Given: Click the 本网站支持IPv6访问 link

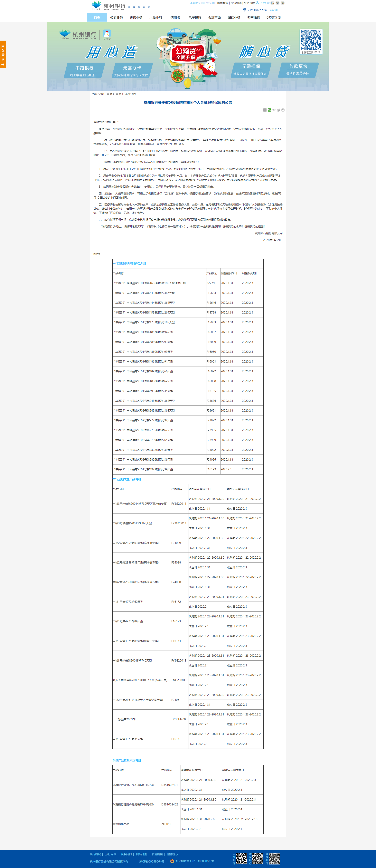Looking at the screenshot, I should 202,3.
